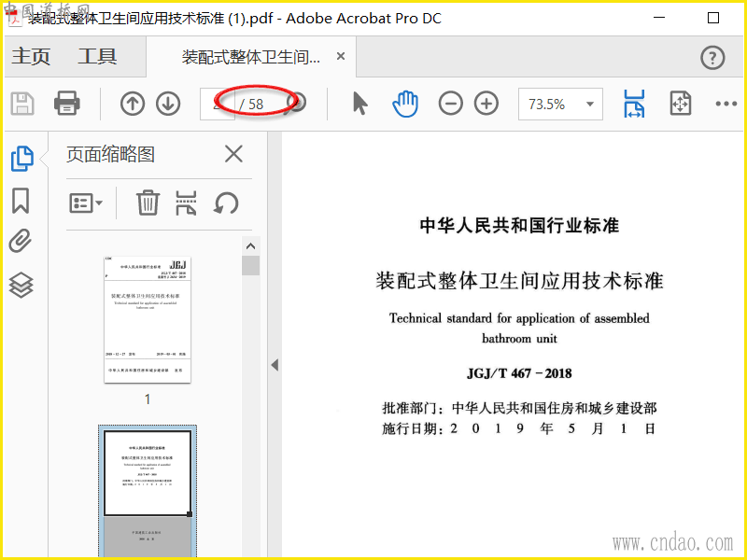Delete selected page with trash icon
This screenshot has height=560, width=747.
click(x=148, y=203)
